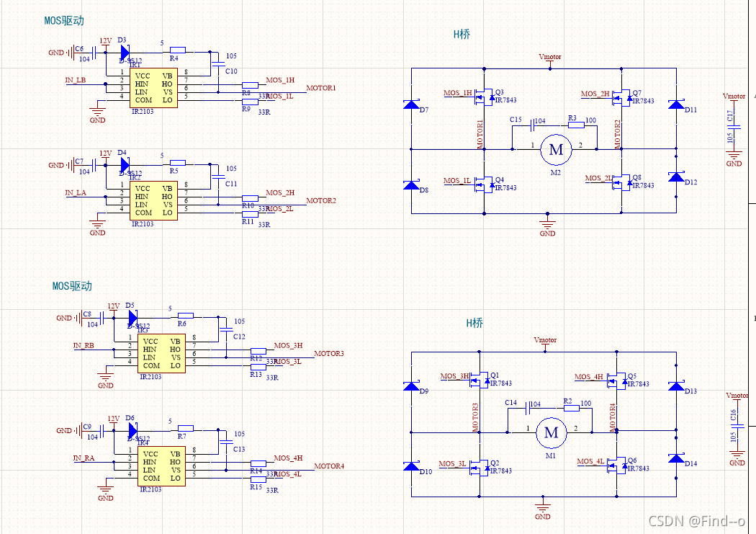Click MOS_2H label beside MOSFET Q7
The height and width of the screenshot is (534, 756).
click(595, 94)
